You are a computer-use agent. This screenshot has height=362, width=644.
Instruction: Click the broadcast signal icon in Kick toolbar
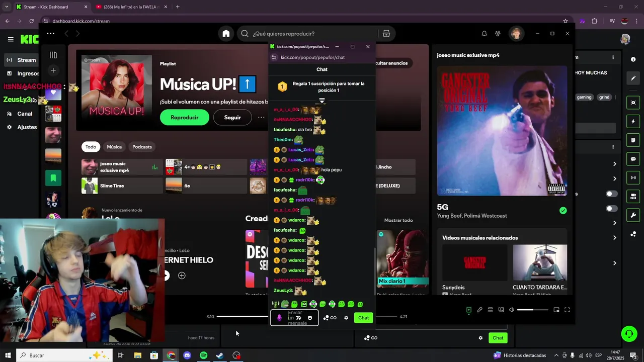[633, 177]
